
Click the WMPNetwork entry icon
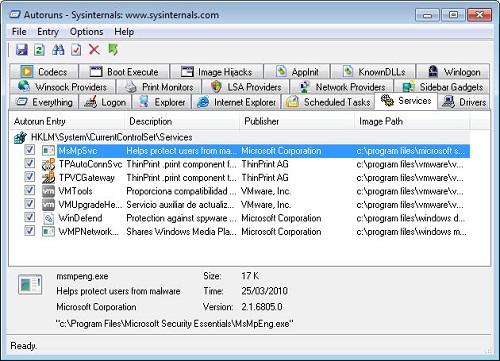pyautogui.click(x=48, y=232)
